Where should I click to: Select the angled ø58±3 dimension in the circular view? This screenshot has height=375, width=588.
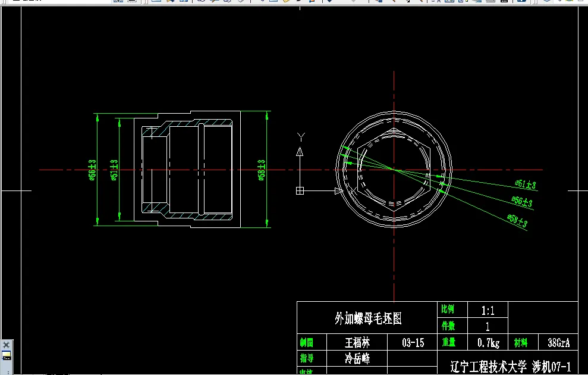pyautogui.click(x=517, y=221)
